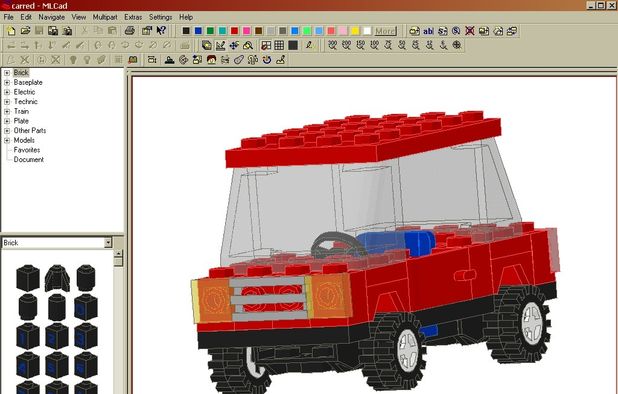The width and height of the screenshot is (618, 394).
Task: Create a new model file
Action: [x=11, y=31]
